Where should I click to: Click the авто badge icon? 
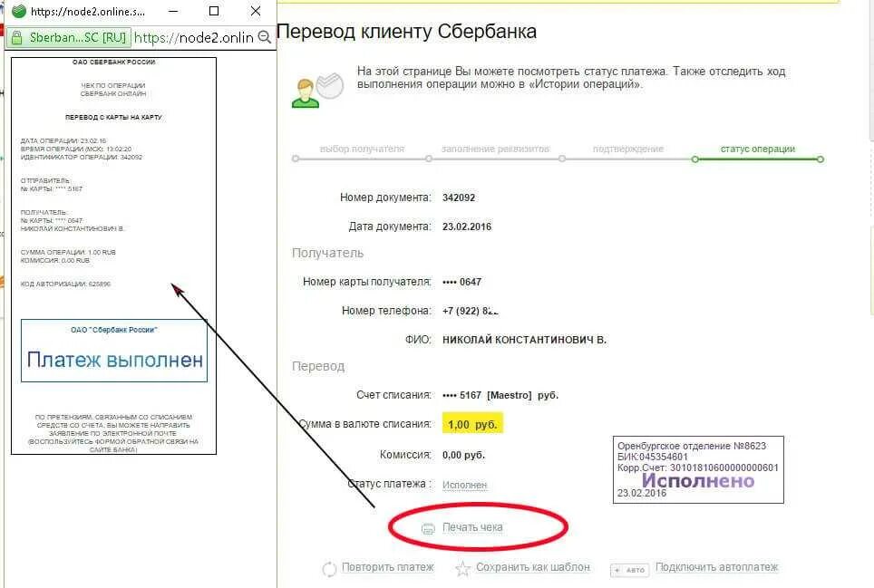[x=630, y=570]
